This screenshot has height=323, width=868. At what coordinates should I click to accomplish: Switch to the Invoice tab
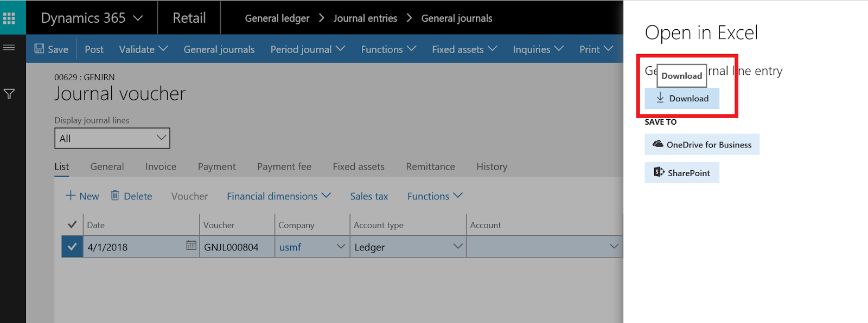click(x=161, y=167)
